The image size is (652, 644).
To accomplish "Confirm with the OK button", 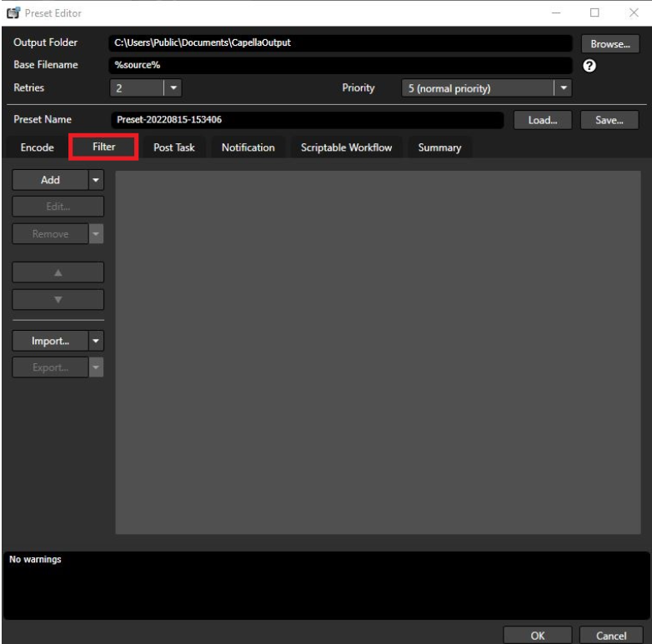I will coord(538,636).
